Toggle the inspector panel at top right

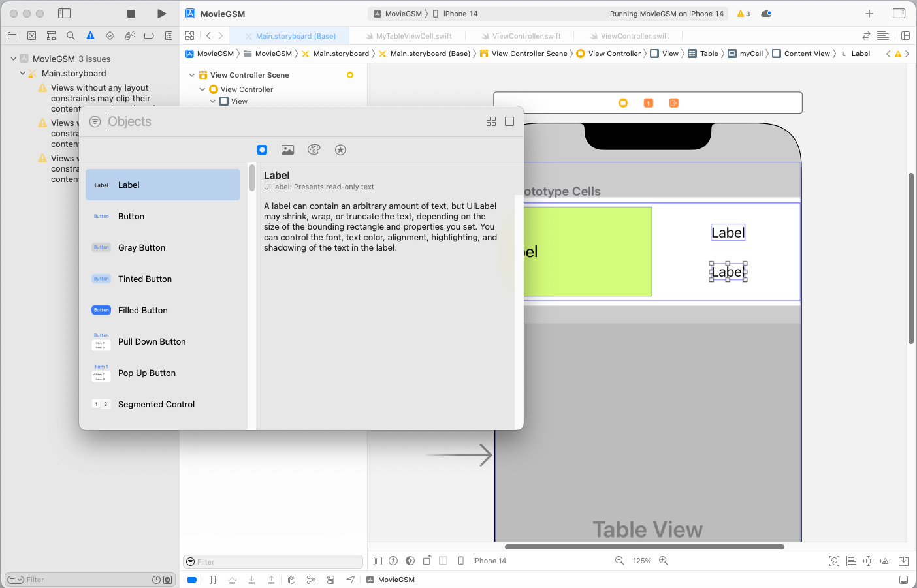(x=899, y=14)
